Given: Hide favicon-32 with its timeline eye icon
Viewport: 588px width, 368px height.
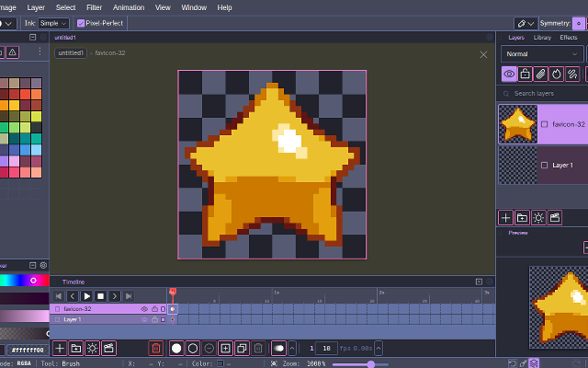Looking at the screenshot, I should (x=144, y=309).
